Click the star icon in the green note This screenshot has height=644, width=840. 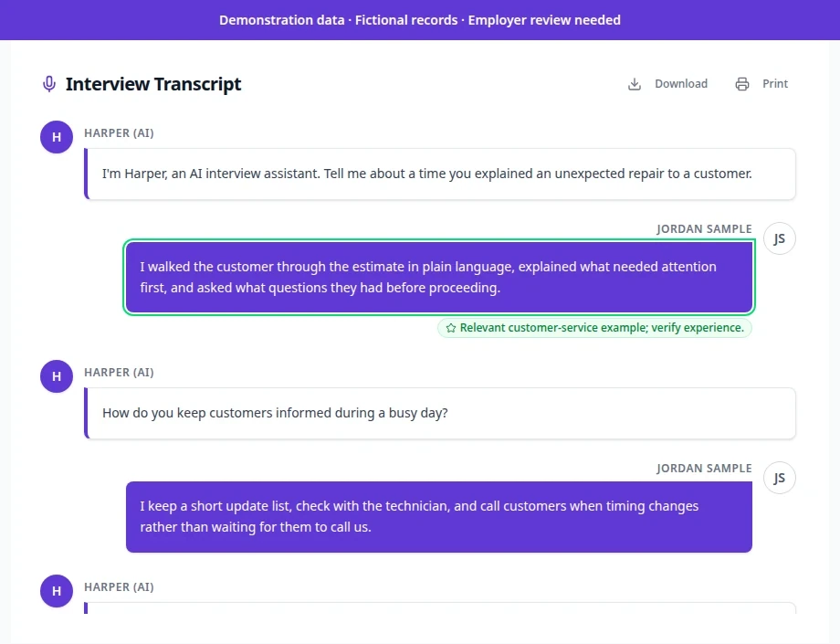point(451,328)
